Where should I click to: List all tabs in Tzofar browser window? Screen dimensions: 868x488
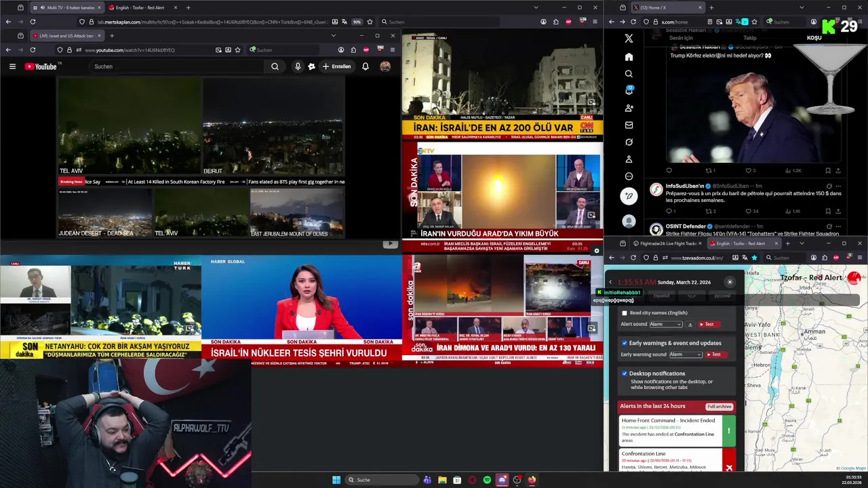[x=802, y=243]
